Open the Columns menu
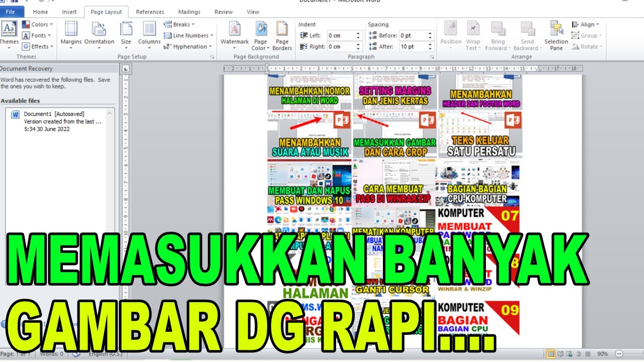Screen dimensions: 644x362 (x=149, y=35)
